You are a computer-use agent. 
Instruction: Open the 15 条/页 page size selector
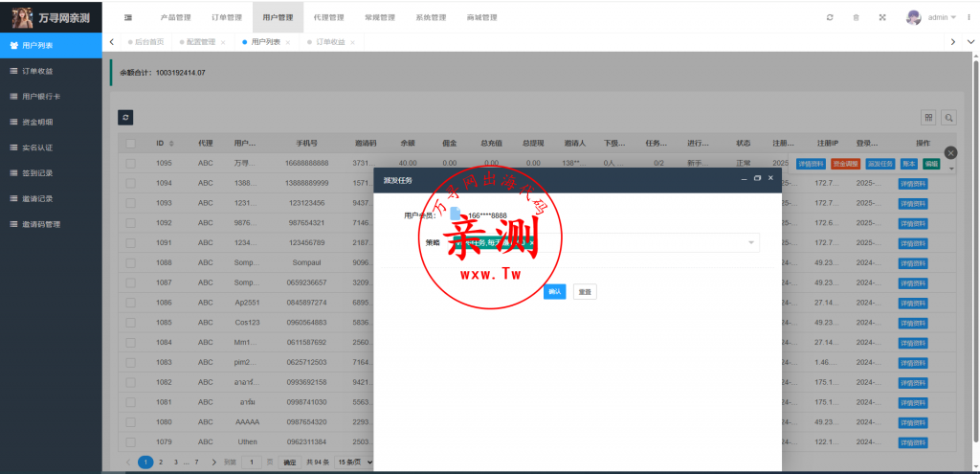point(354,463)
